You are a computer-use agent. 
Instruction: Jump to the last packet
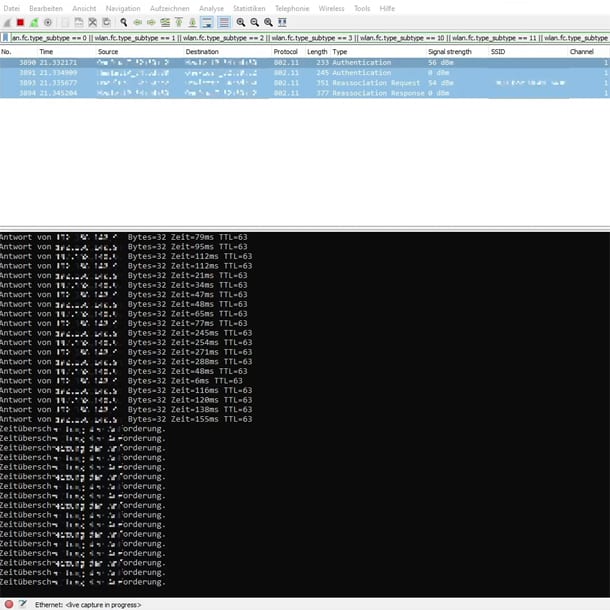[x=193, y=22]
